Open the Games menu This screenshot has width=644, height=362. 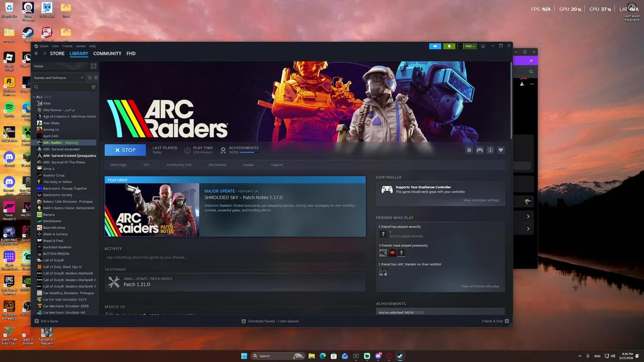point(80,46)
